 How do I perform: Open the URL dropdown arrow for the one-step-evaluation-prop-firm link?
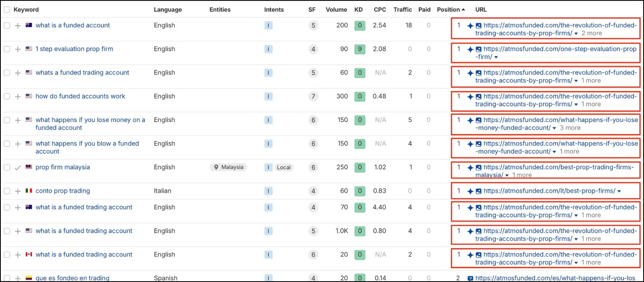coord(496,57)
